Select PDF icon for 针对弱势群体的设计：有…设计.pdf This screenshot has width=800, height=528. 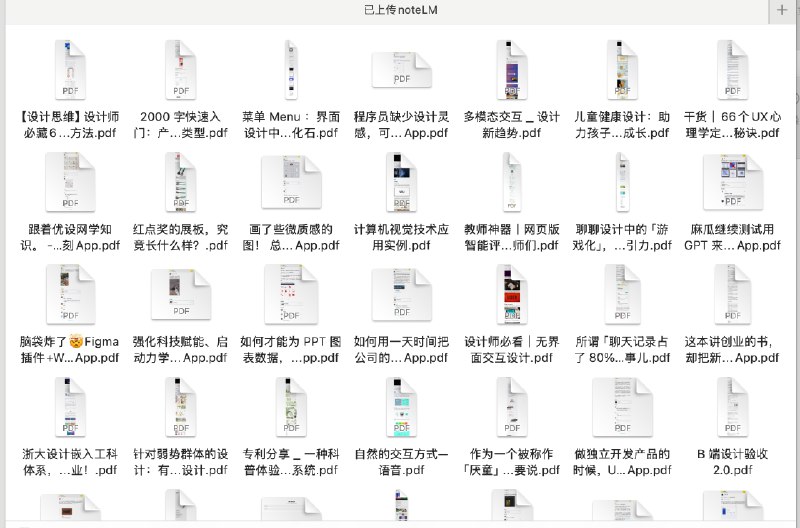181,407
